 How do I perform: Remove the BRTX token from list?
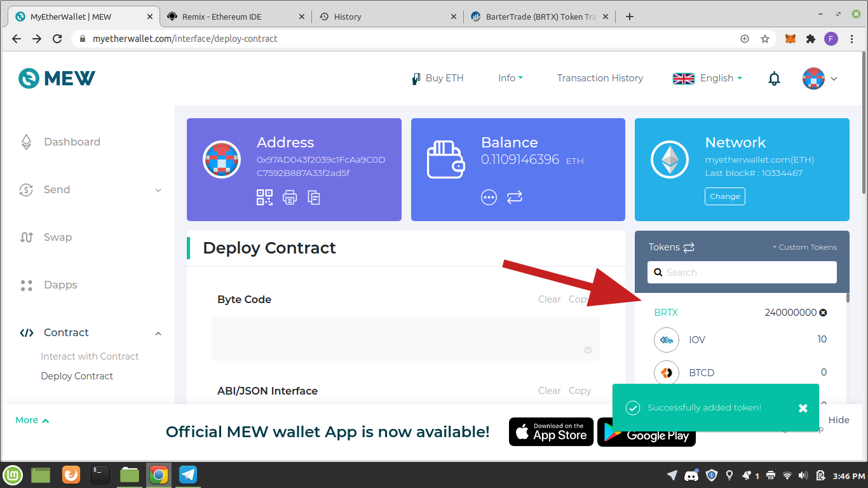click(824, 313)
